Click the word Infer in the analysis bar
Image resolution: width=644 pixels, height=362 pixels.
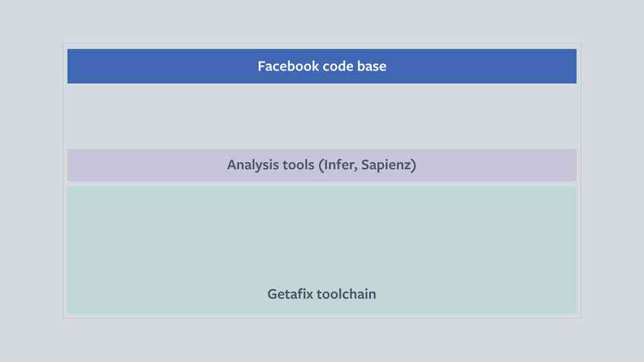click(338, 165)
